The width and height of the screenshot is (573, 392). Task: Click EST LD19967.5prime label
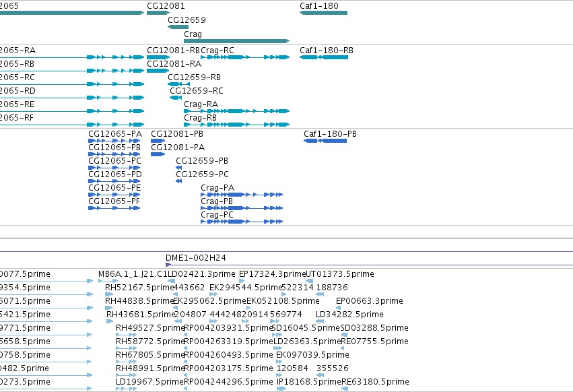pyautogui.click(x=149, y=383)
